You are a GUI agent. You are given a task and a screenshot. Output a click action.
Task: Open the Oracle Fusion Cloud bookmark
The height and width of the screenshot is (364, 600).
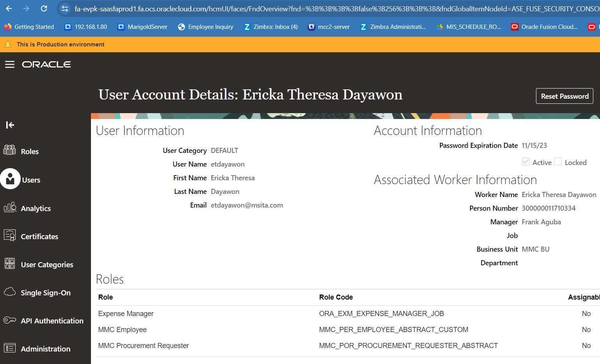545,27
